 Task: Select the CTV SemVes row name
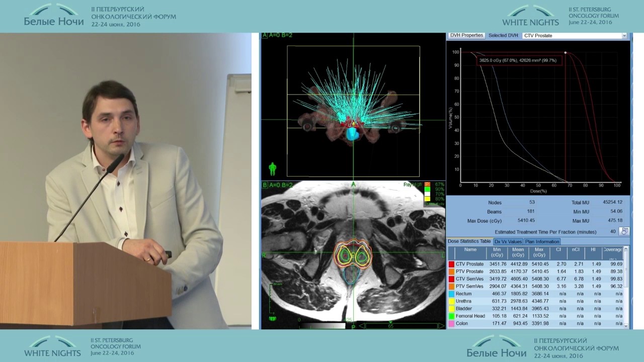(x=469, y=279)
